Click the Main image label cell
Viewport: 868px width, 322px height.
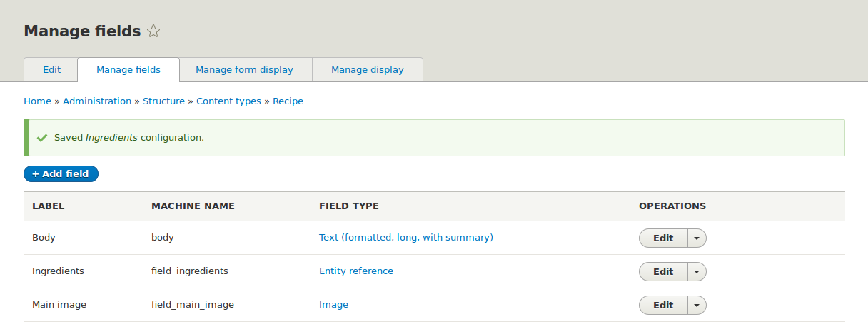(59, 305)
